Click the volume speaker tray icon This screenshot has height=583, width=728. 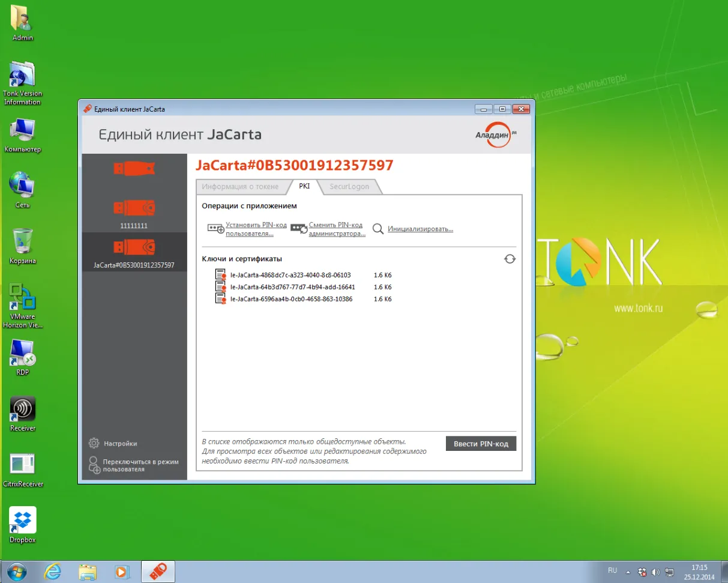click(655, 572)
